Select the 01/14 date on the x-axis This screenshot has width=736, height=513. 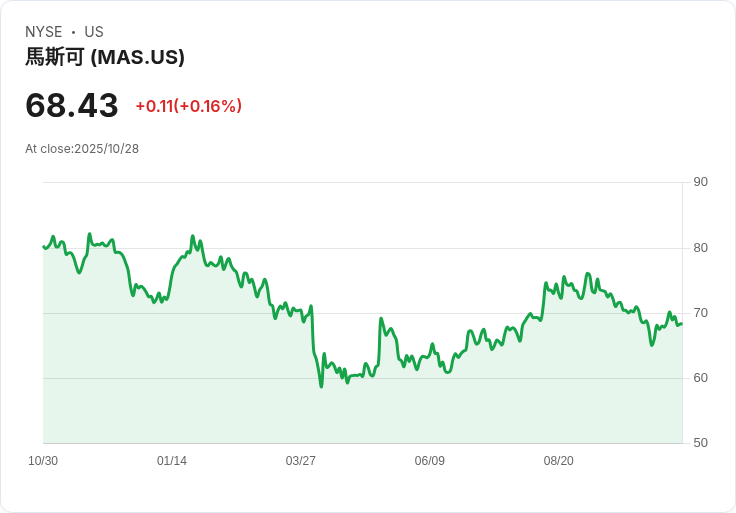(172, 461)
